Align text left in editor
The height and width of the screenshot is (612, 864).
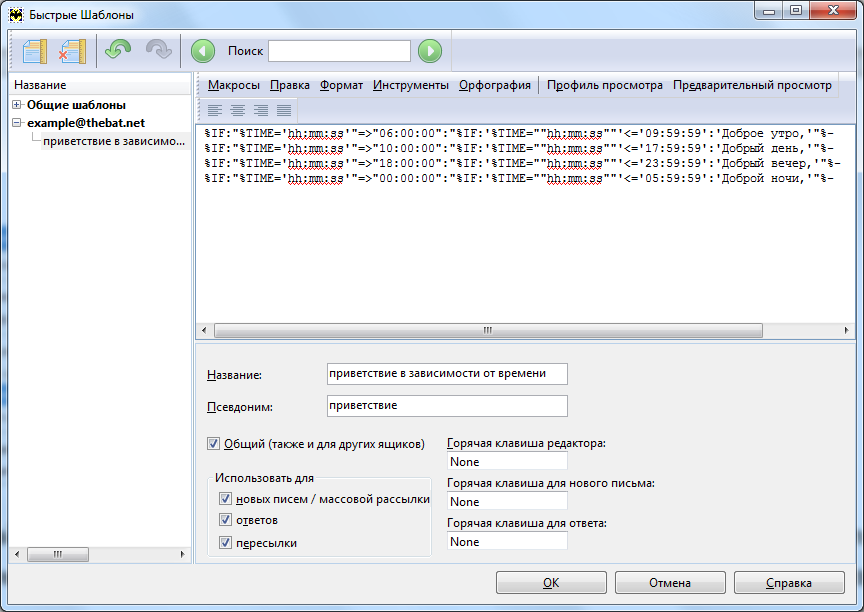215,110
